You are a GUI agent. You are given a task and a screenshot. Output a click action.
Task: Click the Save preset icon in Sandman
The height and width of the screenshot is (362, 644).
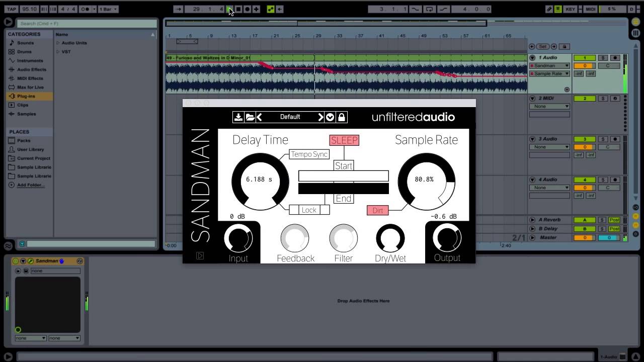pos(238,117)
